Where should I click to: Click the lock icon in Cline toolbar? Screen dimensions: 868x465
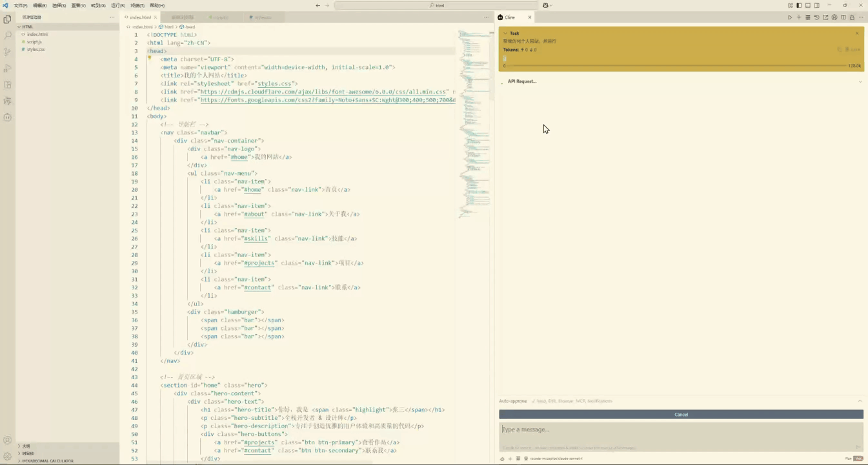pos(852,17)
